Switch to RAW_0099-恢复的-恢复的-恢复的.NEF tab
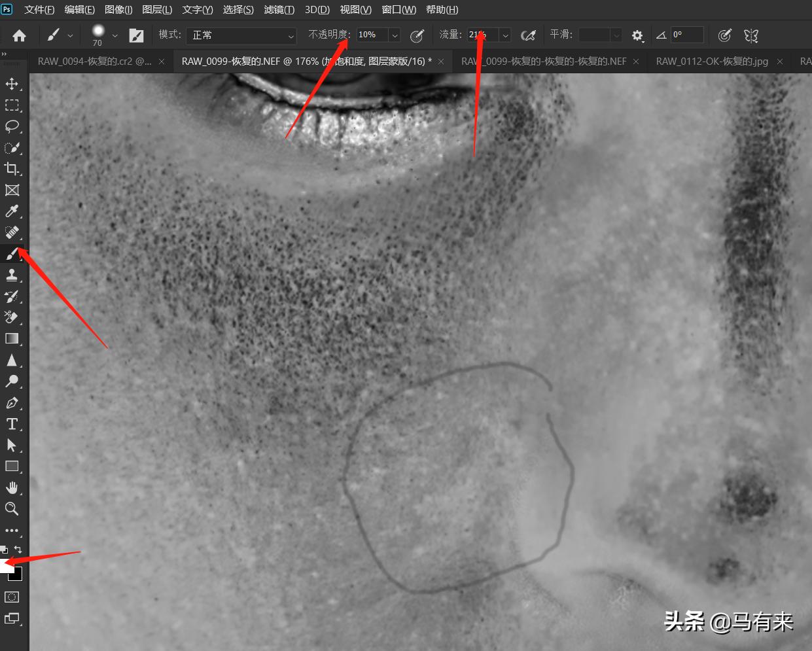Image resolution: width=812 pixels, height=651 pixels. pos(544,62)
